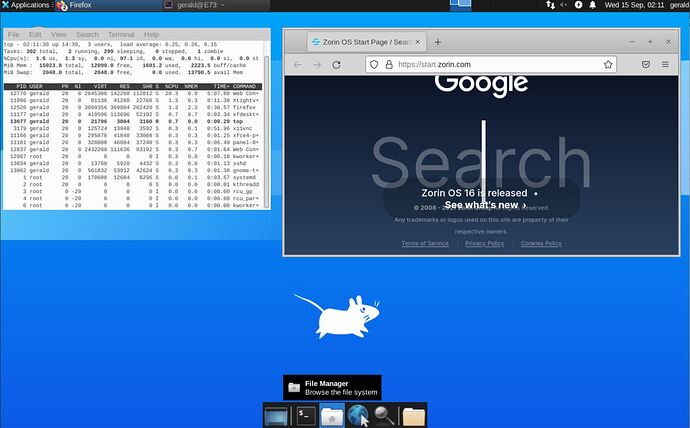Click the tracking protection shield icon
This screenshot has height=428, width=690.
[x=374, y=65]
